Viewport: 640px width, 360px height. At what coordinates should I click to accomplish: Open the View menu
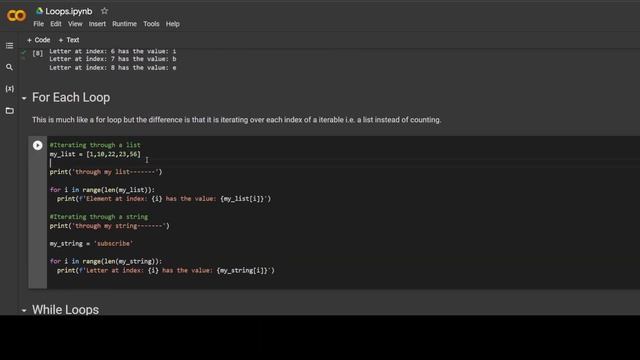tap(75, 24)
